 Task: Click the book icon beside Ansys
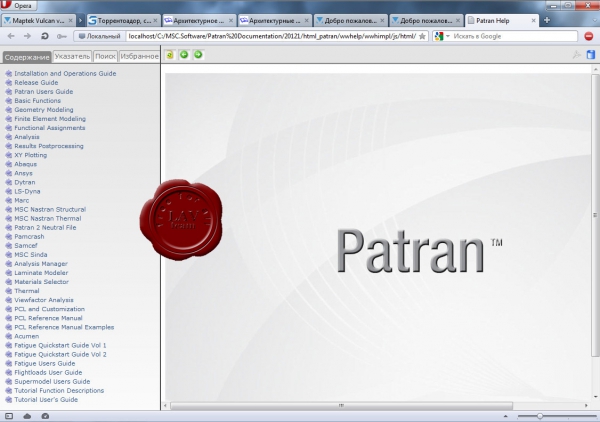8,173
